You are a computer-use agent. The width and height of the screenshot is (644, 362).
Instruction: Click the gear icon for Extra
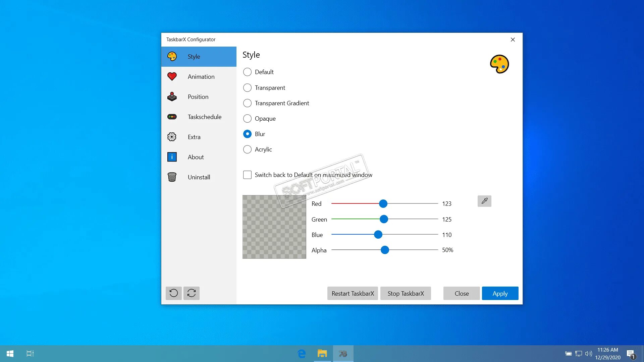172,137
